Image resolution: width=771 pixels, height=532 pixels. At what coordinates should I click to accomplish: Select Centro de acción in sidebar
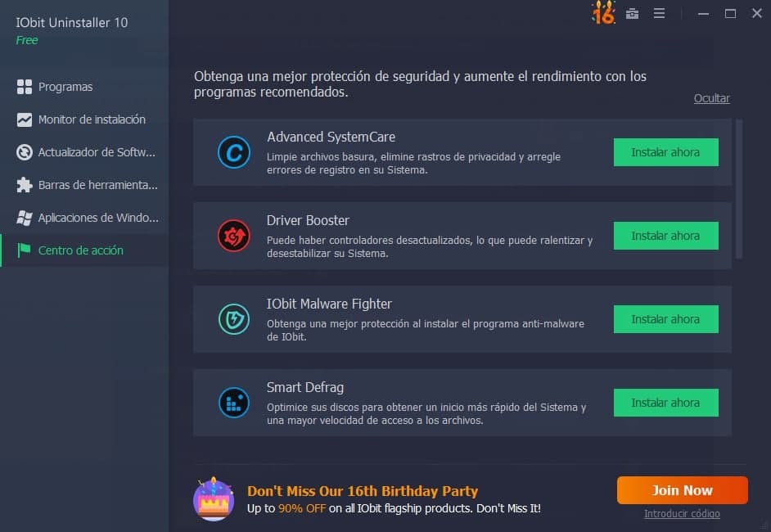click(84, 250)
